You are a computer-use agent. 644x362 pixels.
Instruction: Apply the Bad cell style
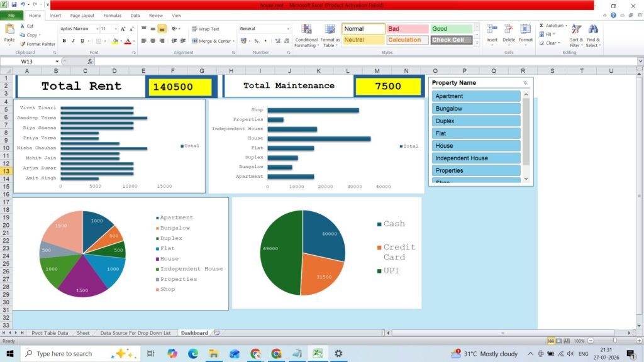pos(407,29)
